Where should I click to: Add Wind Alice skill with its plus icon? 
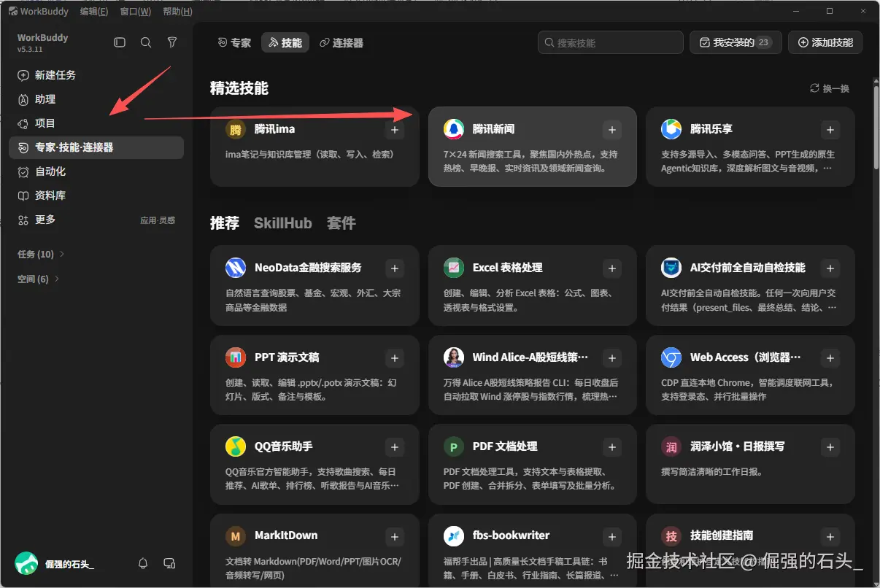click(x=612, y=358)
